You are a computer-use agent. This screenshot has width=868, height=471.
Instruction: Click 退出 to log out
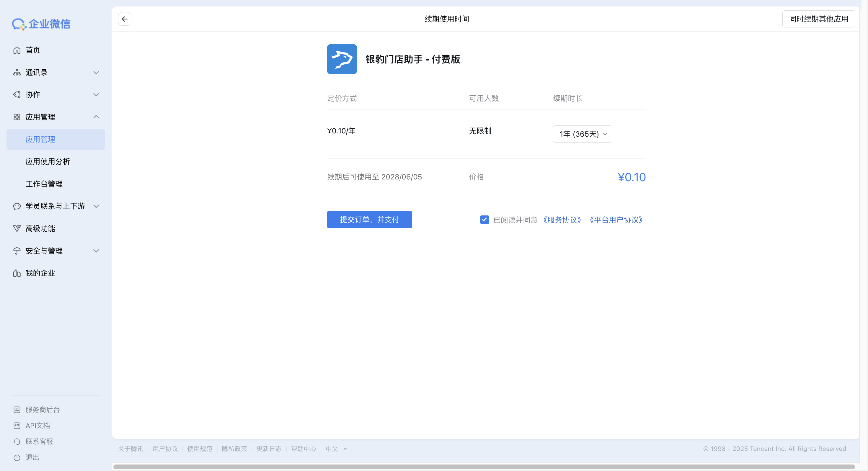(32, 457)
